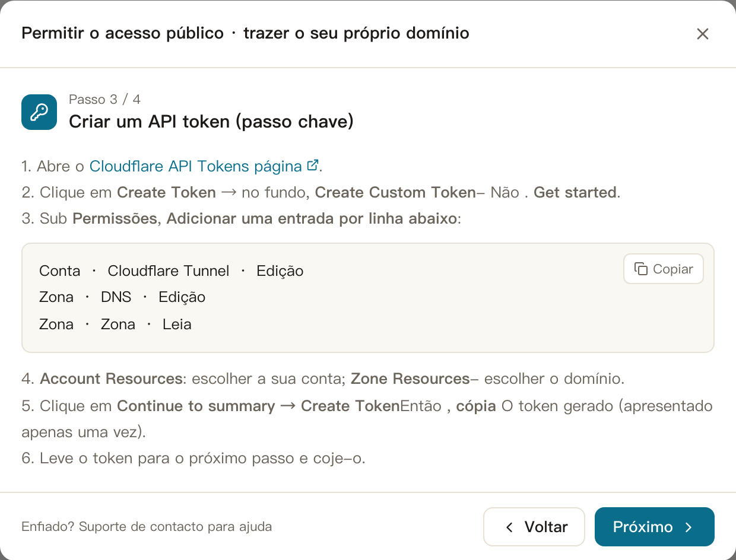Screen dimensions: 736x560
Task: Click the bold text Account Resources
Action: pos(111,378)
